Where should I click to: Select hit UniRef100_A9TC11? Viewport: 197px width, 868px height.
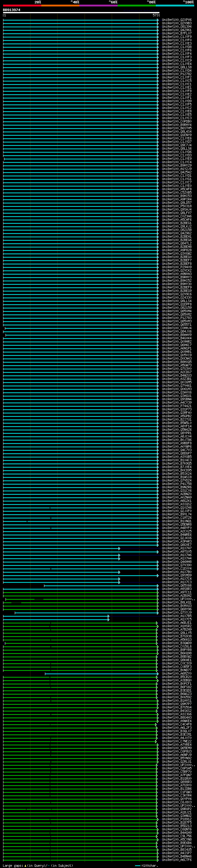click(x=176, y=592)
